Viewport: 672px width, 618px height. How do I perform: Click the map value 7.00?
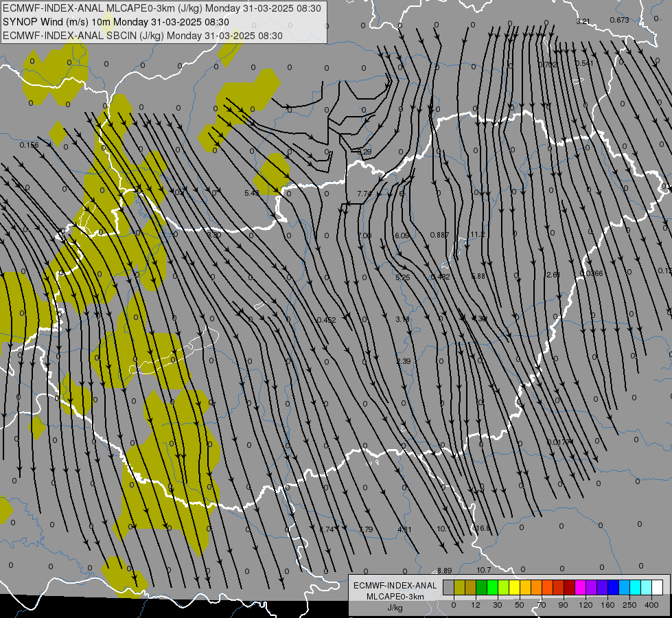pyautogui.click(x=364, y=236)
